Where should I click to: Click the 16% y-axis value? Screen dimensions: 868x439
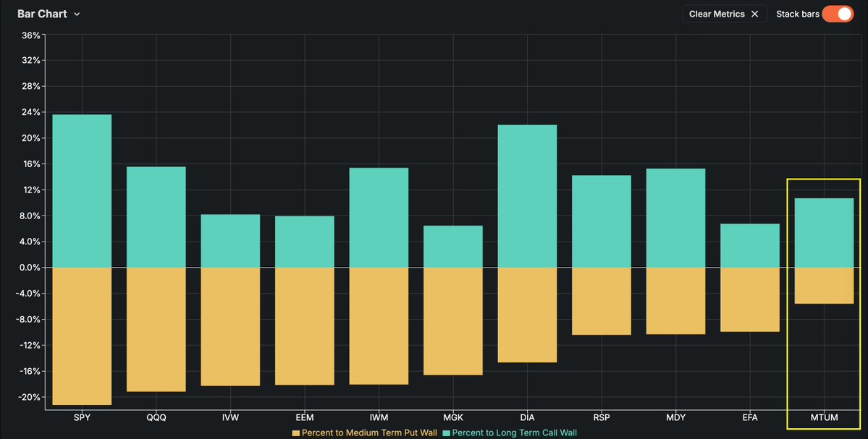(x=30, y=164)
